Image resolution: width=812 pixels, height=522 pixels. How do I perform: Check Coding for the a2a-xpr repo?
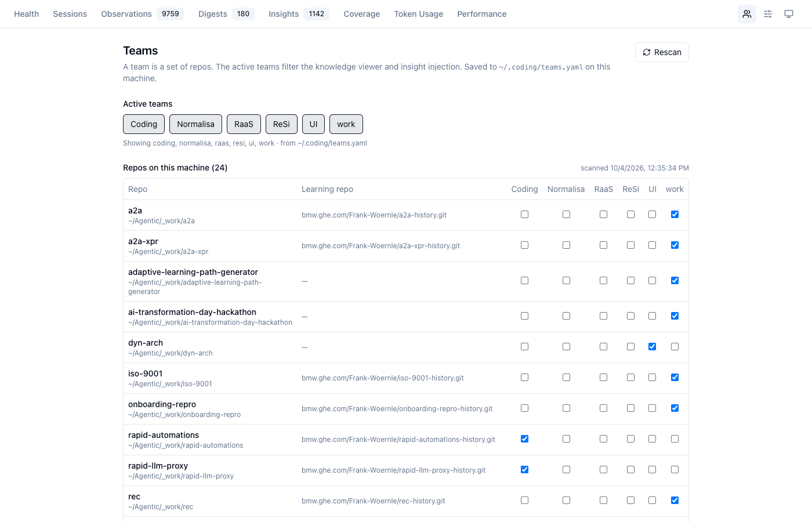point(524,245)
